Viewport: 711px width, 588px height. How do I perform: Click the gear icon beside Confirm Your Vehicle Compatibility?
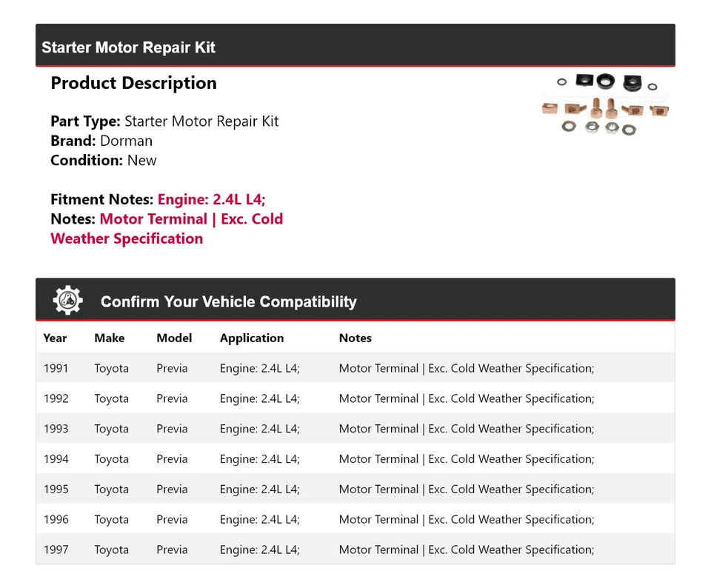tap(67, 300)
